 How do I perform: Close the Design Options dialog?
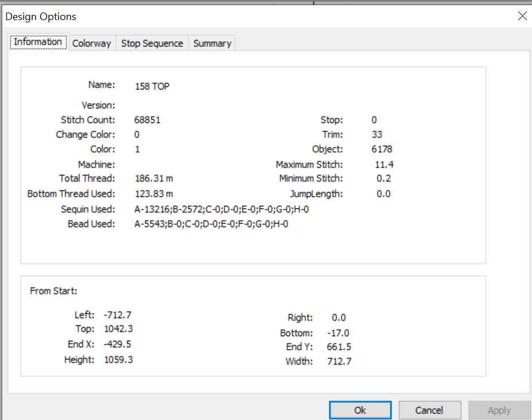coord(522,15)
